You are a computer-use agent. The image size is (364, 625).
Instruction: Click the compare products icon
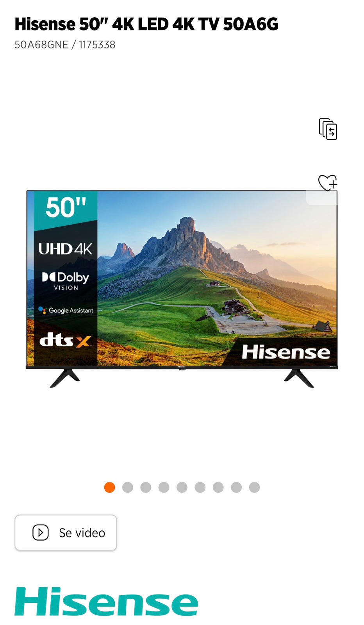[328, 129]
